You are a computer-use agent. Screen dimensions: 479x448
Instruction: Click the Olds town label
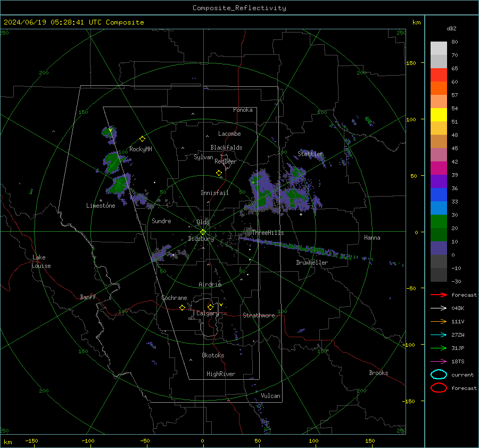[203, 222]
